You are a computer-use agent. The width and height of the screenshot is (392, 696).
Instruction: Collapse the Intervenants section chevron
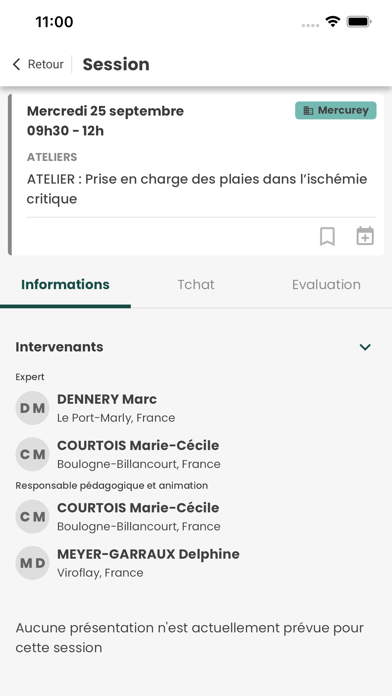pyautogui.click(x=365, y=347)
